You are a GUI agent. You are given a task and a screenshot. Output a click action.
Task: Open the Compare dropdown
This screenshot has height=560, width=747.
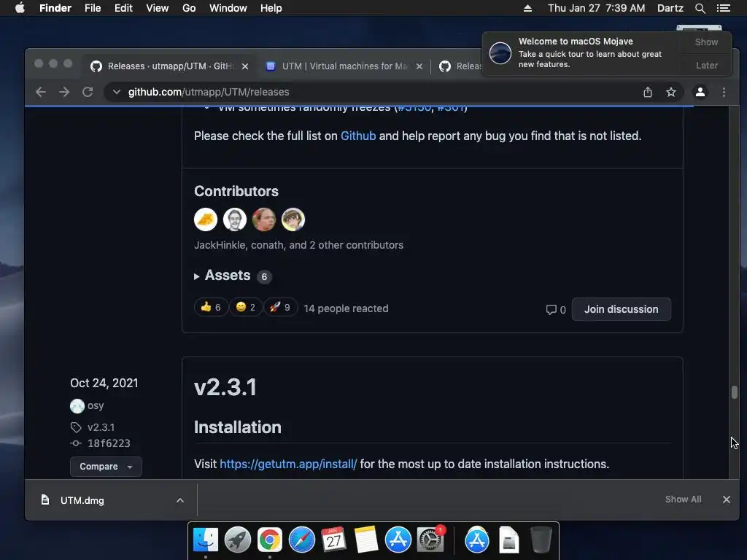click(x=106, y=467)
